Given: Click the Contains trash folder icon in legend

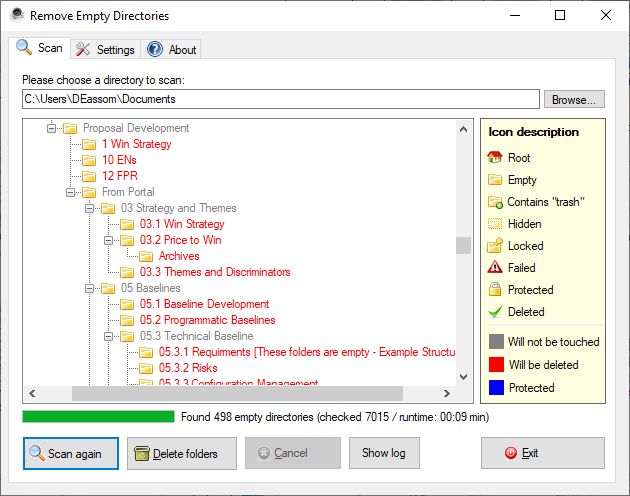Looking at the screenshot, I should pos(495,202).
